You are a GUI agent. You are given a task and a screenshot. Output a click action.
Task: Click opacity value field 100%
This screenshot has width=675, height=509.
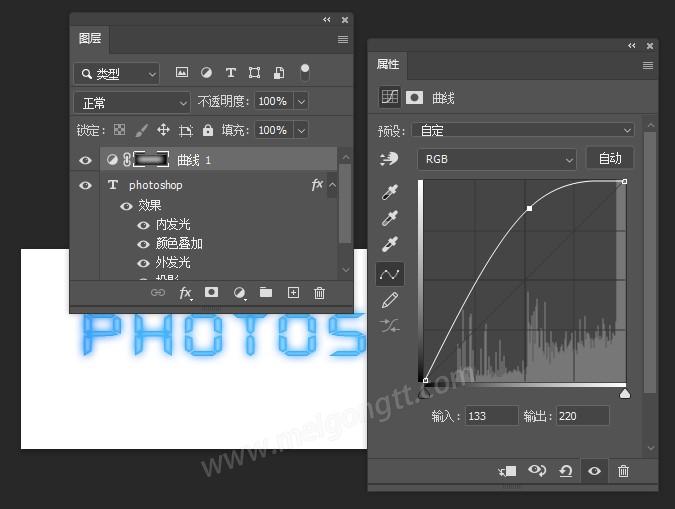[273, 101]
